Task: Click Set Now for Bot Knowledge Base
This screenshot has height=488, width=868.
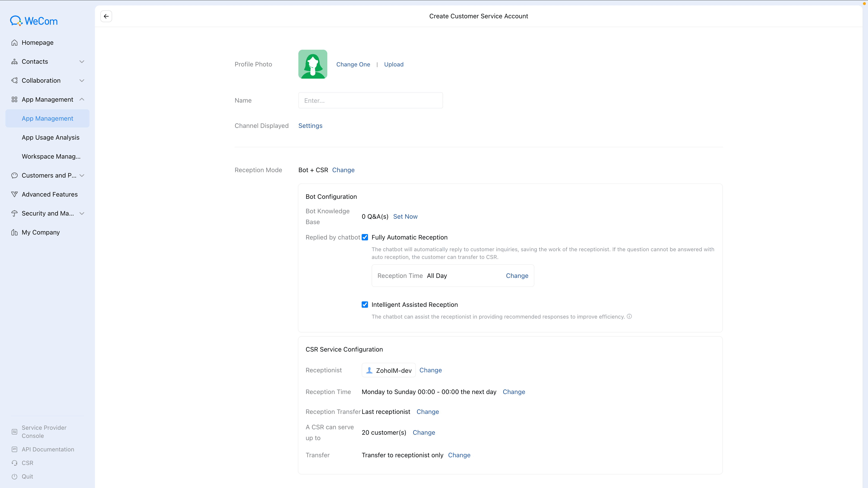Action: pos(405,217)
